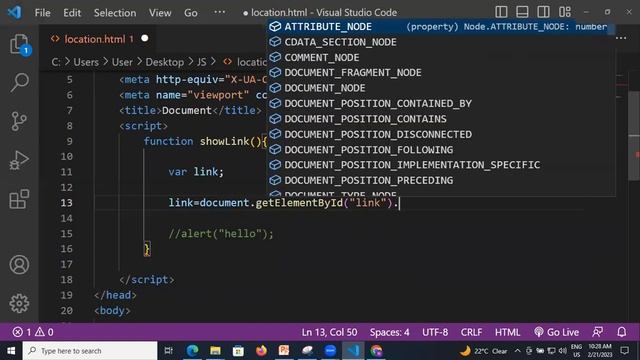Select DOCUMENT_POSITION_IMPLEMENTATION_SPECIFIC suggestion
640x360 pixels.
point(441,165)
